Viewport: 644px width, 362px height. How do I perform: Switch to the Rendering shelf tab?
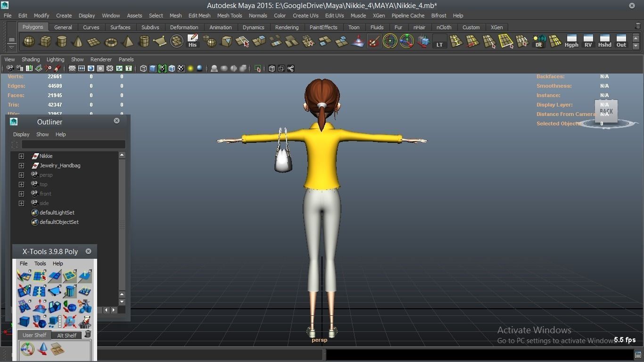coord(287,27)
